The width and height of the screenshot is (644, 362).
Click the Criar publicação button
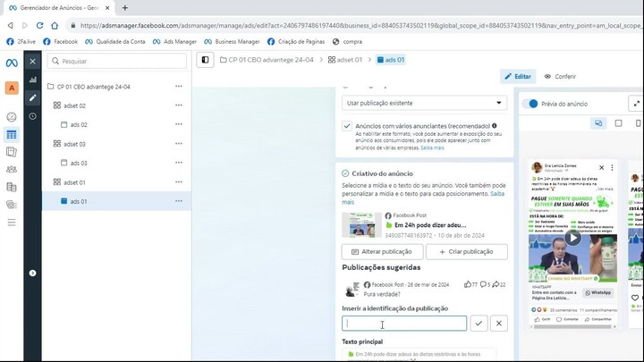click(467, 251)
